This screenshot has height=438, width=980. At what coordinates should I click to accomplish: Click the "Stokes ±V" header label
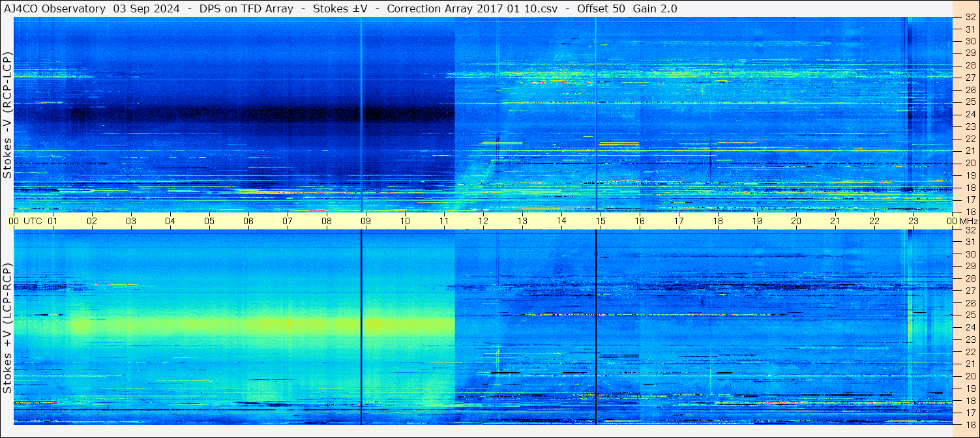pos(340,8)
